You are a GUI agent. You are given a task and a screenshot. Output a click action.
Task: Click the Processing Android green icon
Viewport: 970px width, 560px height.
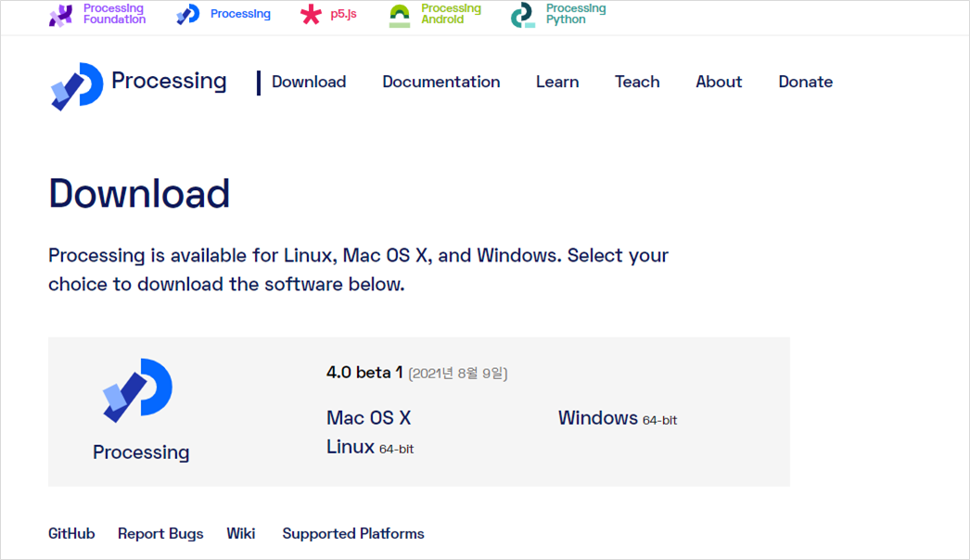click(x=400, y=16)
